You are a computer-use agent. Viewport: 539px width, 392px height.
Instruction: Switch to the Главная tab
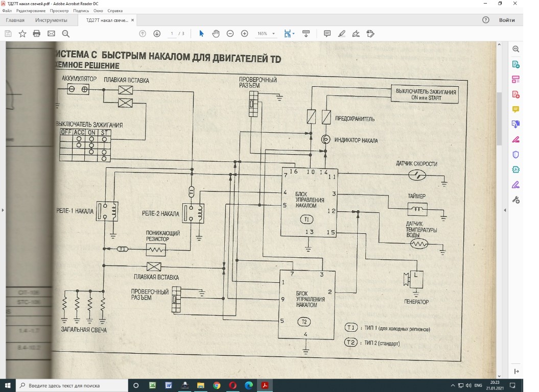(x=15, y=20)
